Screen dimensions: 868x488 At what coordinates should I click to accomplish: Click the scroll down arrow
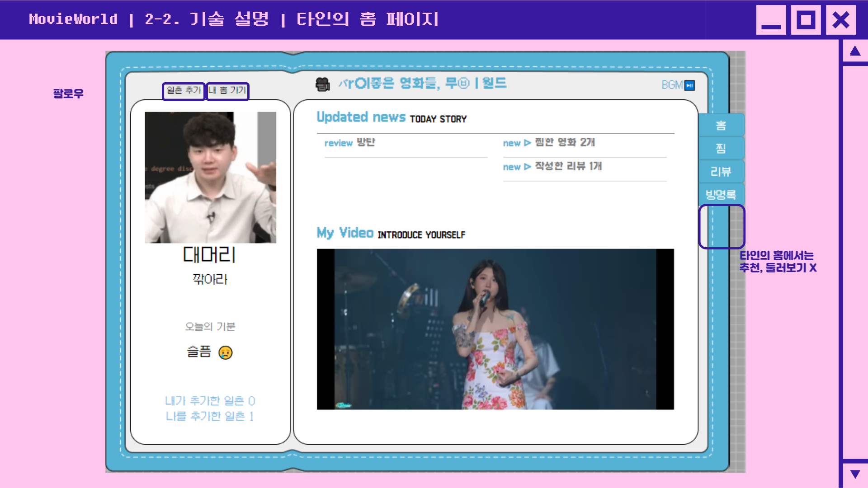[854, 474]
